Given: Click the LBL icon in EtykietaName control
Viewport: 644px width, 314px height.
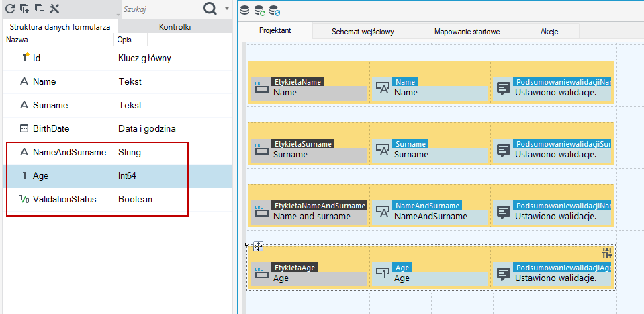Looking at the screenshot, I should [x=261, y=87].
